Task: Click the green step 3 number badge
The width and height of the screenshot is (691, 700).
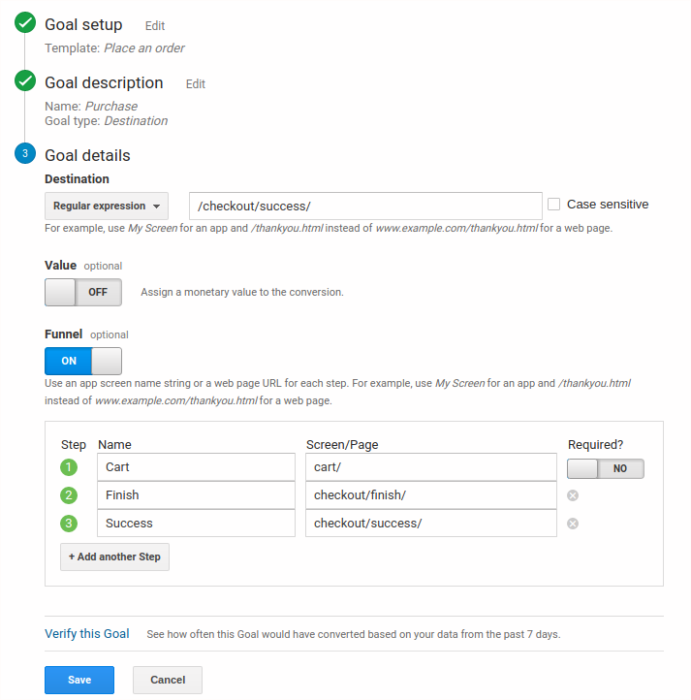Action: click(x=69, y=523)
